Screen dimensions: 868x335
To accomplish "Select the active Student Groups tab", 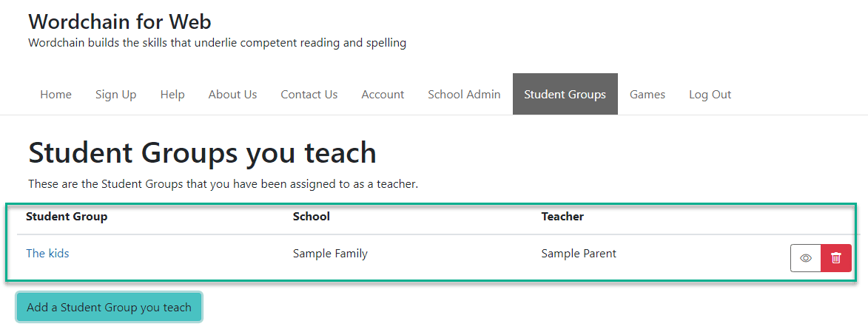I will 565,95.
